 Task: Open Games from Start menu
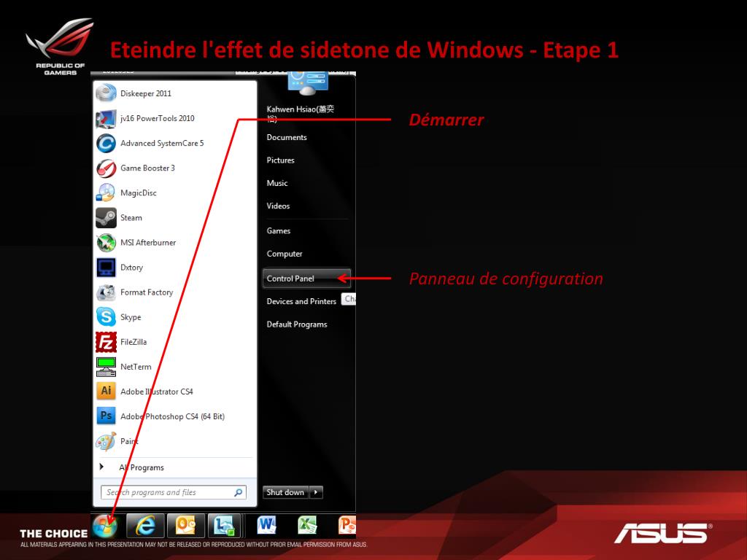click(279, 230)
